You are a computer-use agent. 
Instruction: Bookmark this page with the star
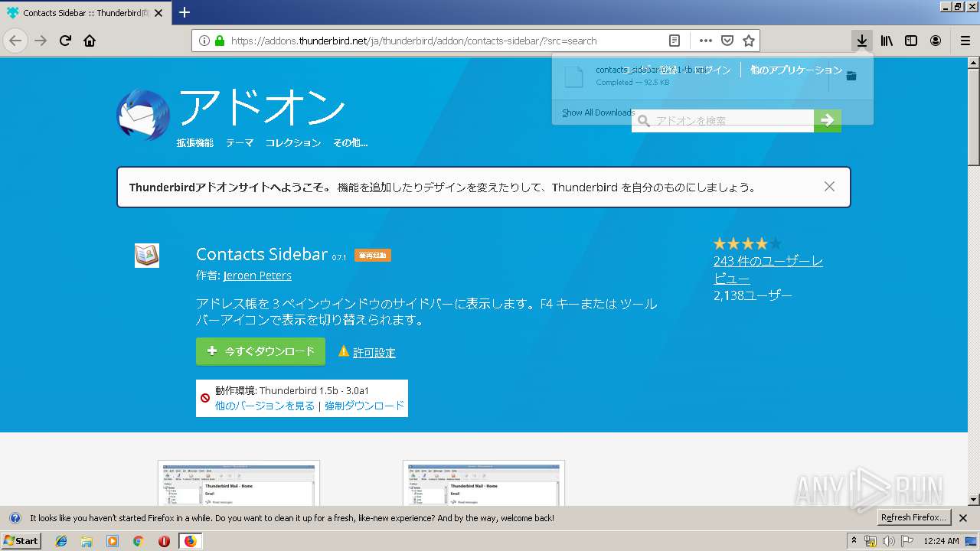pos(749,41)
